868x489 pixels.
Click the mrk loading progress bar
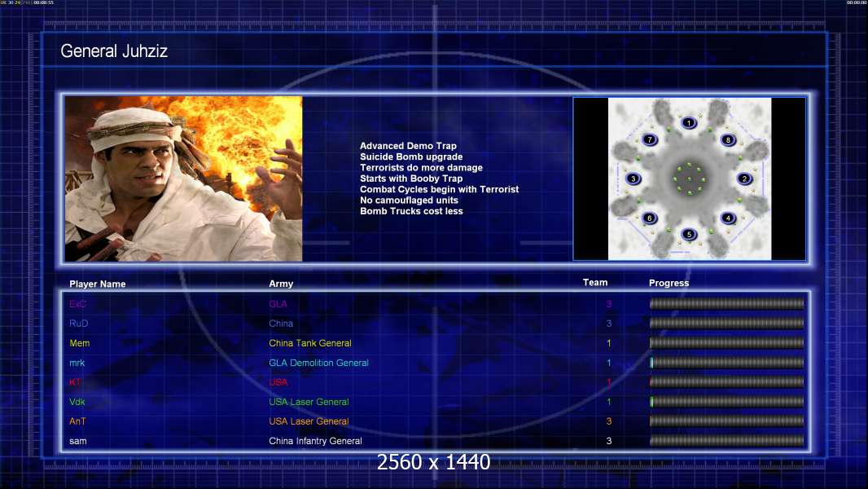(x=727, y=363)
